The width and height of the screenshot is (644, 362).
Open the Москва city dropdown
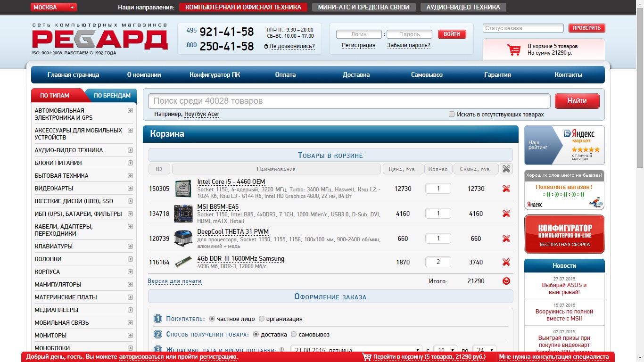[54, 7]
